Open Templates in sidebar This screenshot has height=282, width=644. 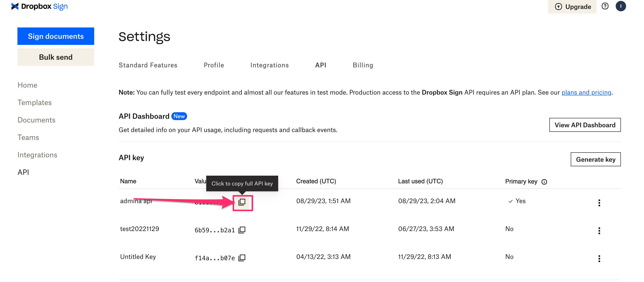[x=34, y=103]
